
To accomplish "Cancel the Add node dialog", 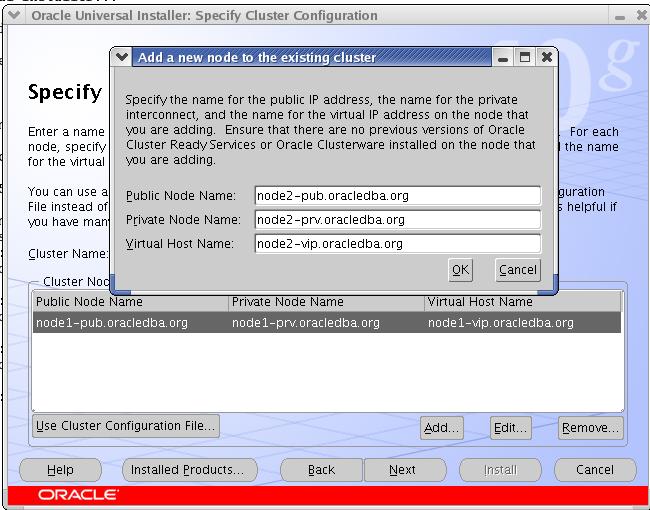I will (518, 270).
